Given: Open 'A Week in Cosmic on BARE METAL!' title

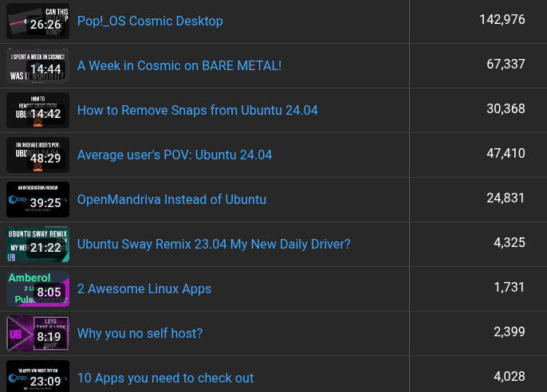Looking at the screenshot, I should tap(179, 65).
